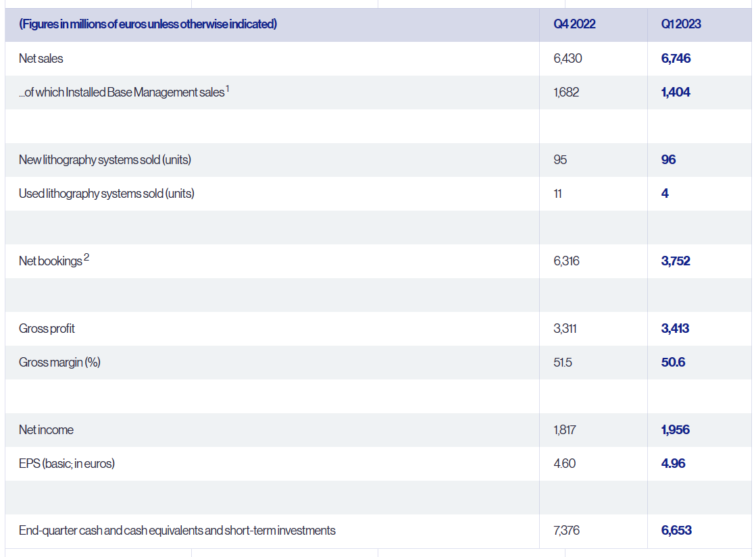756x557 pixels.
Task: Click the Q1 2023 net income value 1,956
Action: [676, 430]
